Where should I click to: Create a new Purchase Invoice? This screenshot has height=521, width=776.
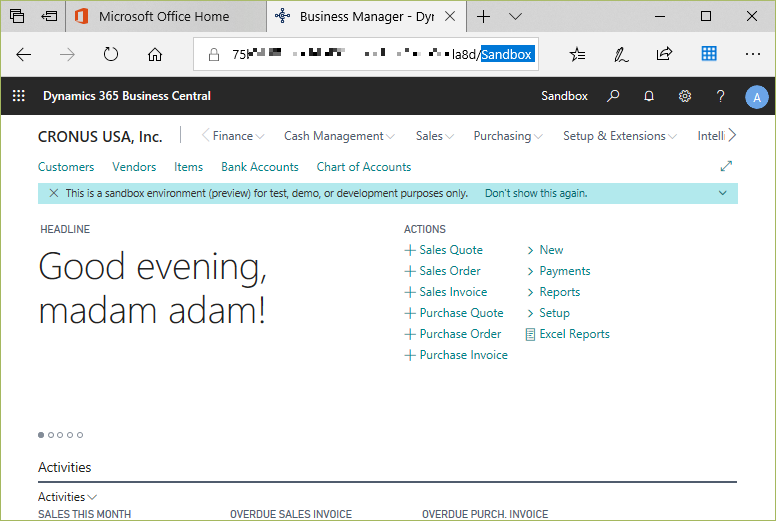click(456, 355)
